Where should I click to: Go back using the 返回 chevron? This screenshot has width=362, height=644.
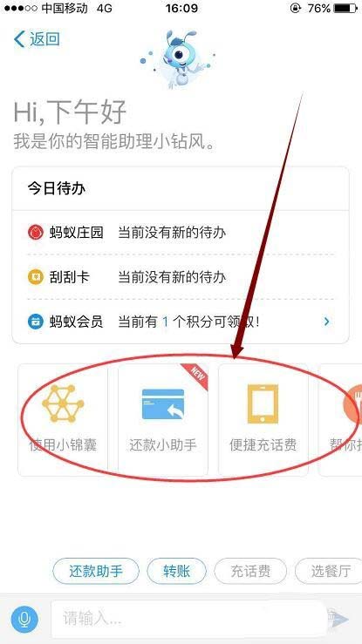[x=37, y=39]
